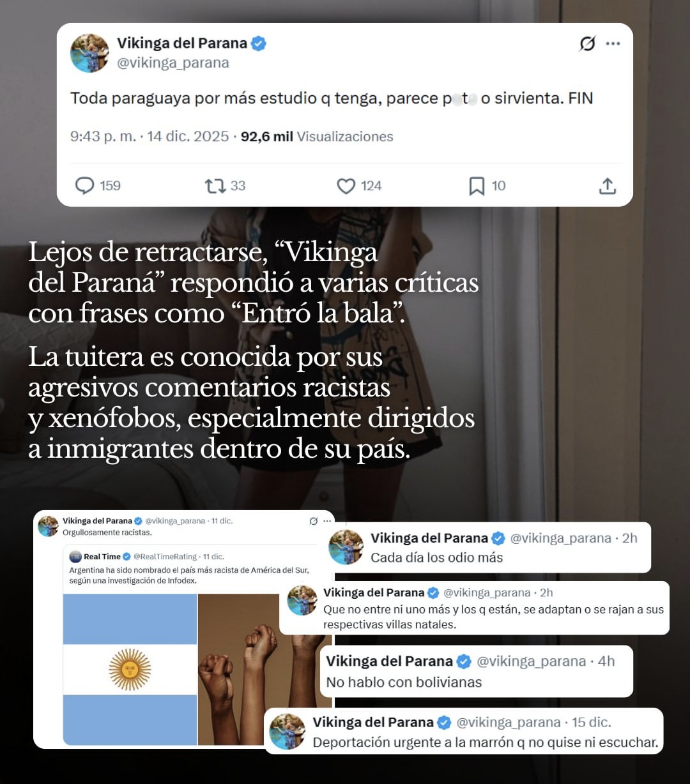The height and width of the screenshot is (784, 690).
Task: Click the 9:43 p. m. 14 dic. 2025 timestamp
Action: pyautogui.click(x=149, y=137)
